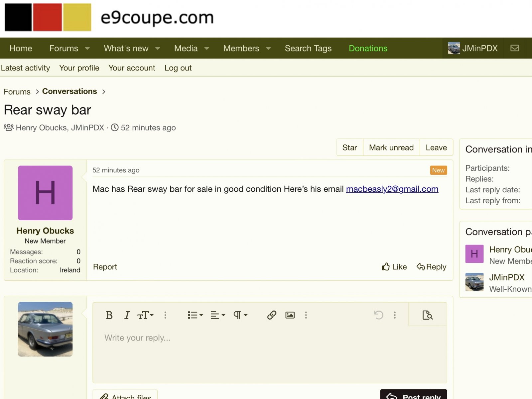The image size is (532, 399).
Task: Open the macbeasly2@gmail.com email link
Action: (392, 189)
